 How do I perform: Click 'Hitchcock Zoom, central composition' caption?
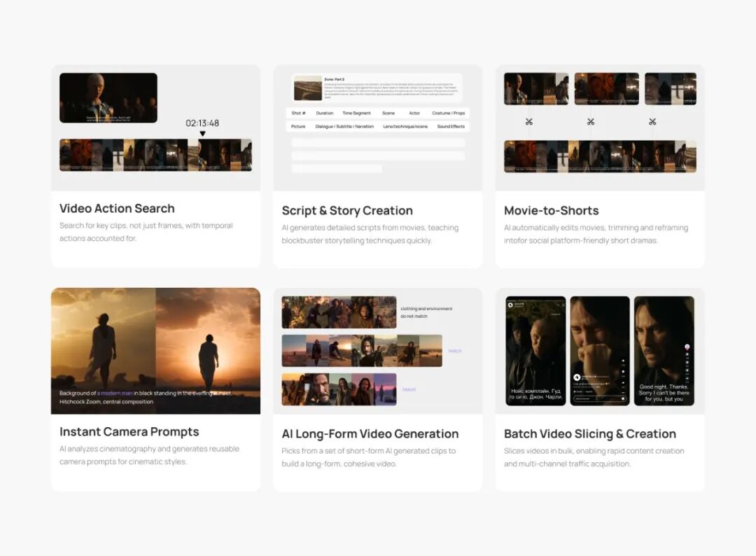click(x=106, y=402)
